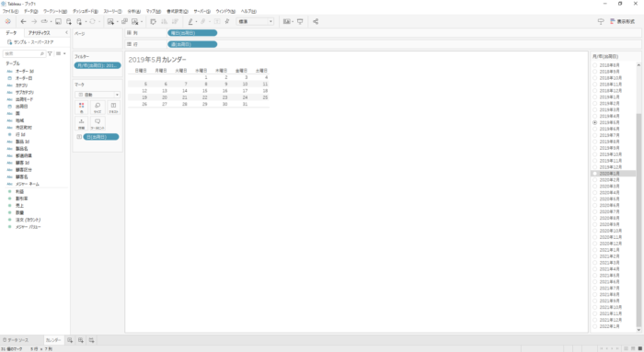Click the new worksheet icon in toolbar
The width and height of the screenshot is (644, 352).
tap(110, 22)
